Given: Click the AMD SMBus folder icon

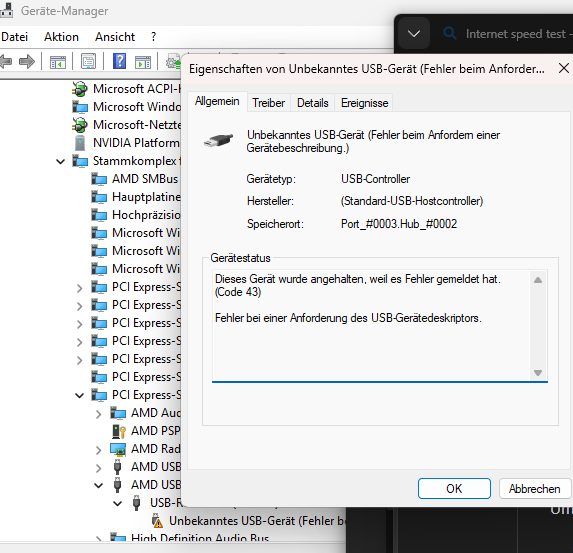Looking at the screenshot, I should coord(99,179).
